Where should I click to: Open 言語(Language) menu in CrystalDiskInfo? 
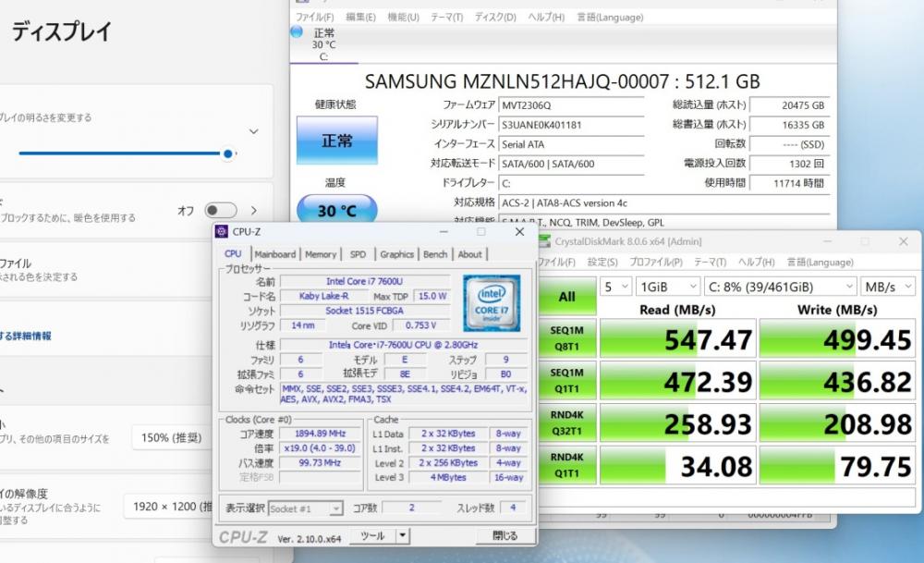point(610,17)
